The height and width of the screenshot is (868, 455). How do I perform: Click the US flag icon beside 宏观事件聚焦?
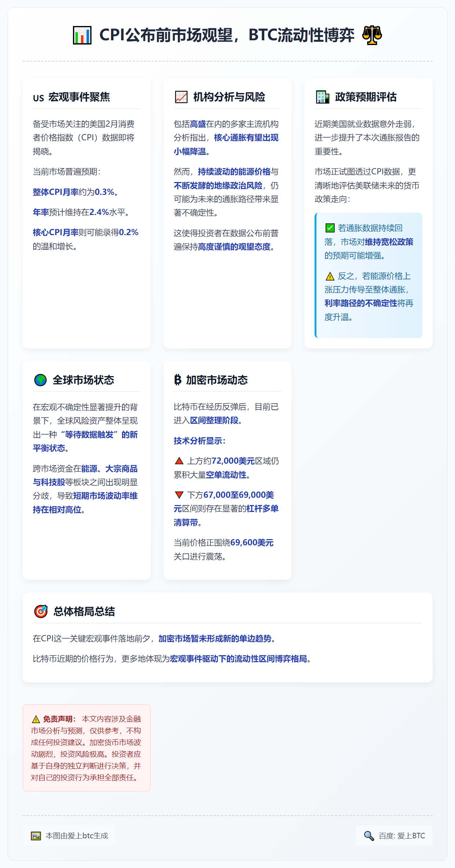38,98
